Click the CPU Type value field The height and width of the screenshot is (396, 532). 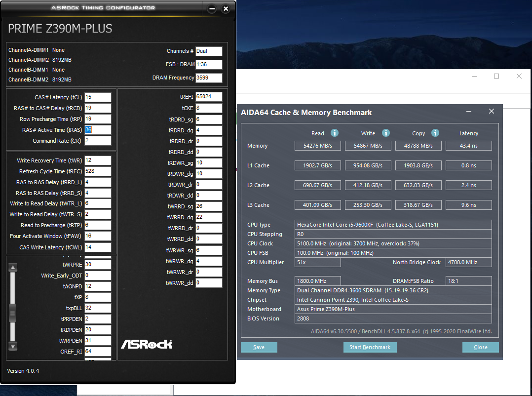393,225
